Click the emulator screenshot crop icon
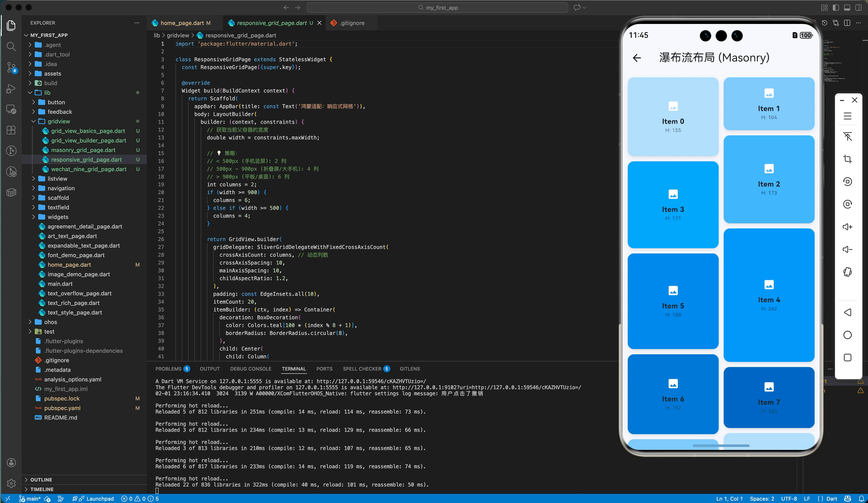The image size is (868, 503). coord(847,159)
